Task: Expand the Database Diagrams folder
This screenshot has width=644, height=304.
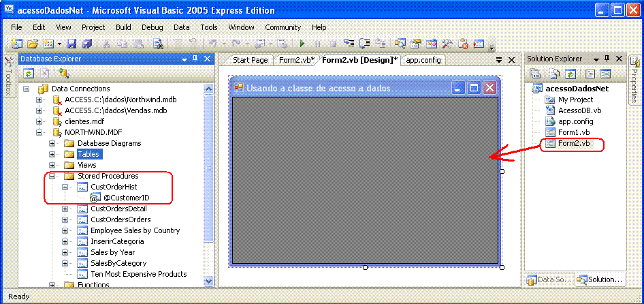Action: [x=52, y=143]
